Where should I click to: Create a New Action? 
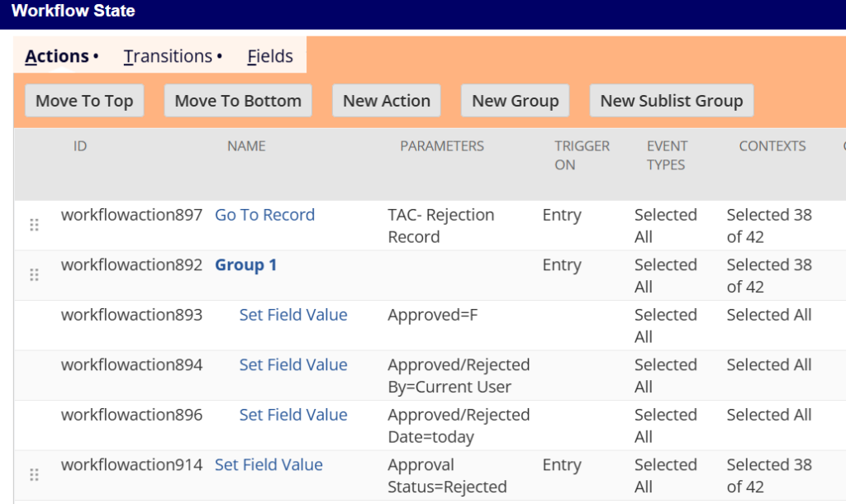tap(387, 101)
